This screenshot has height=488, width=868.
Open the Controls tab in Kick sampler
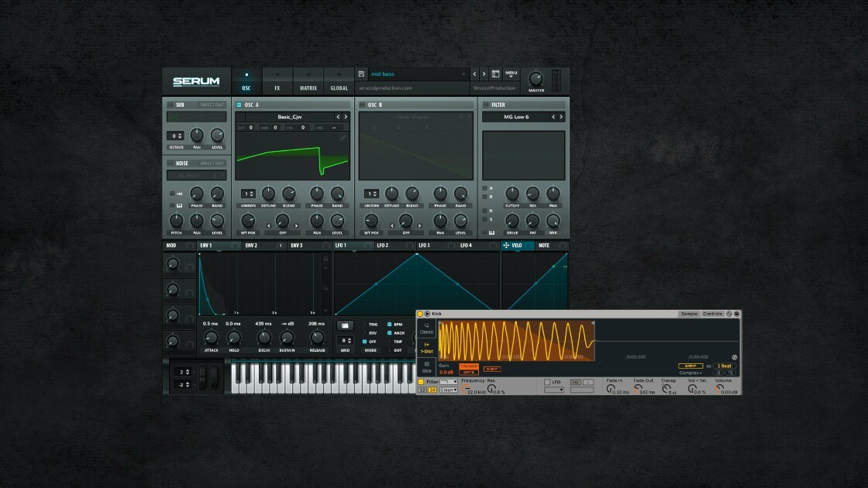coord(712,314)
